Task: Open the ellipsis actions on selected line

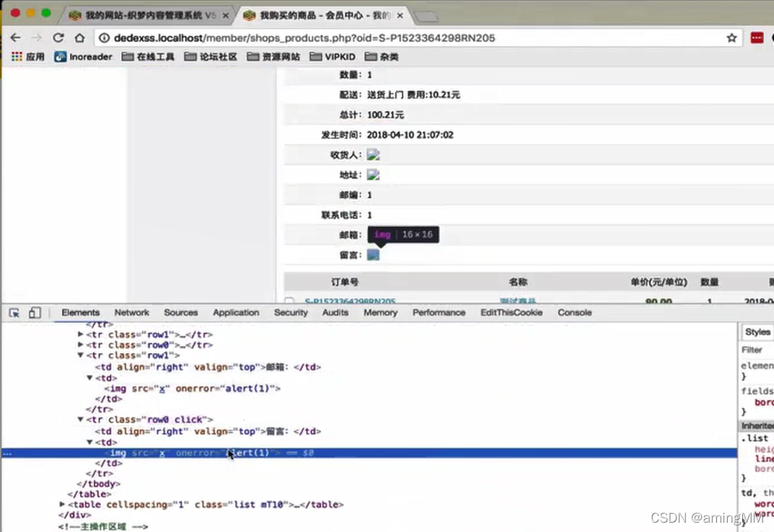Action: pos(7,453)
